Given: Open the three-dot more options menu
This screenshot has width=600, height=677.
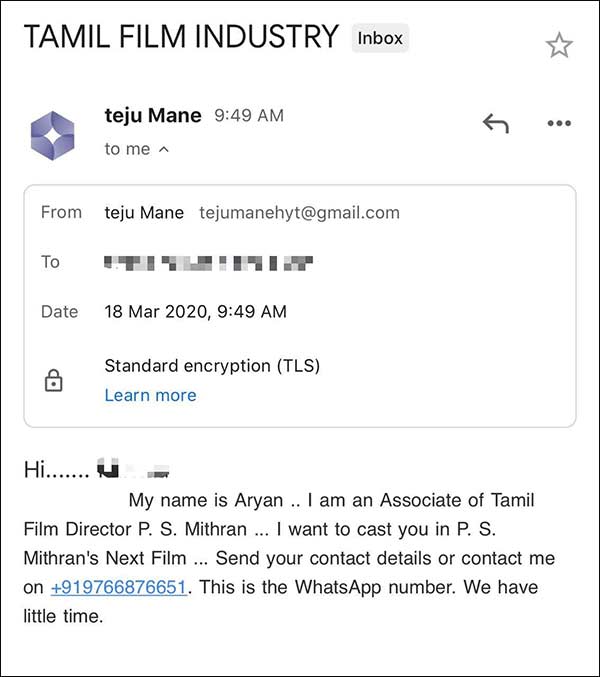Looking at the screenshot, I should 559,123.
